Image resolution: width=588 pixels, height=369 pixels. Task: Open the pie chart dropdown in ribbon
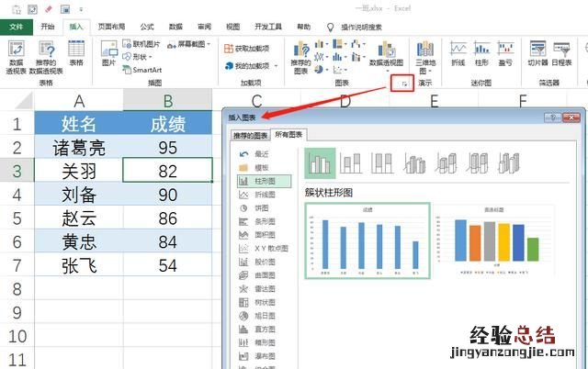[x=322, y=70]
